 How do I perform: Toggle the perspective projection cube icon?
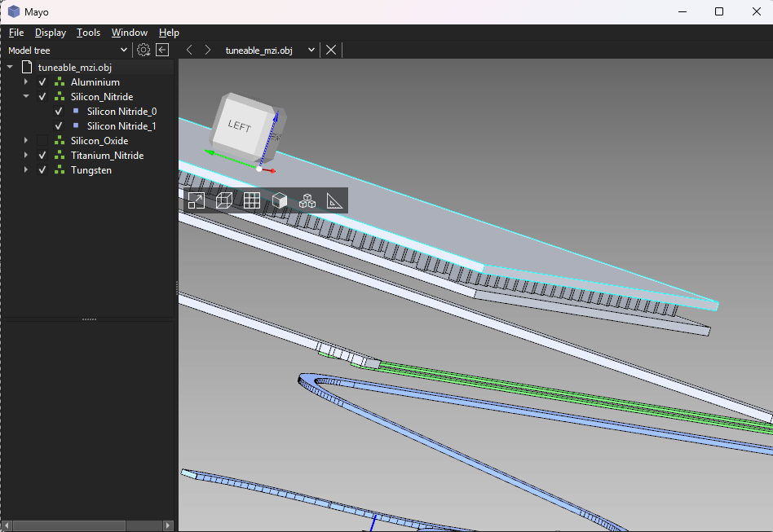coord(224,200)
